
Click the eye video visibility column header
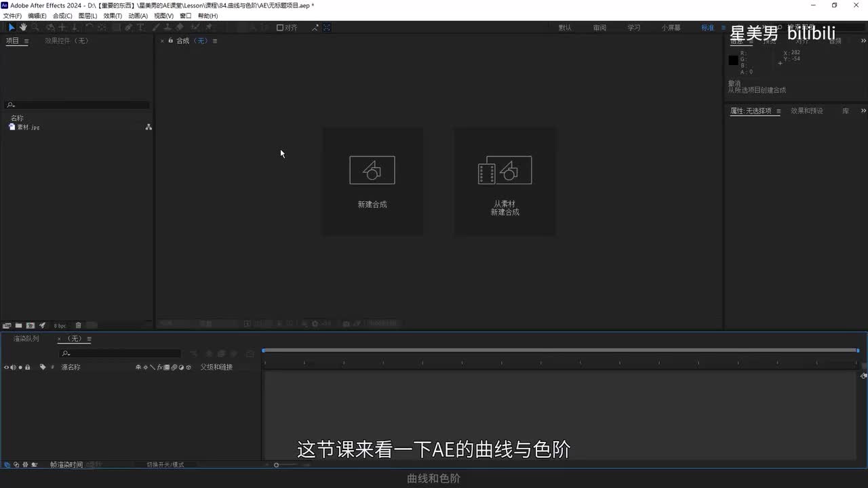pyautogui.click(x=7, y=367)
